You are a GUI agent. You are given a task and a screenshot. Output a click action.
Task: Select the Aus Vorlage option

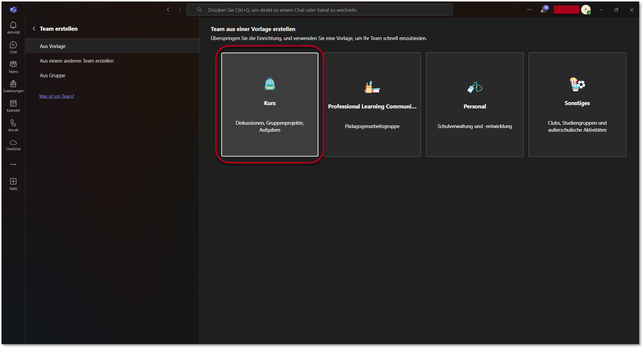[x=53, y=46]
